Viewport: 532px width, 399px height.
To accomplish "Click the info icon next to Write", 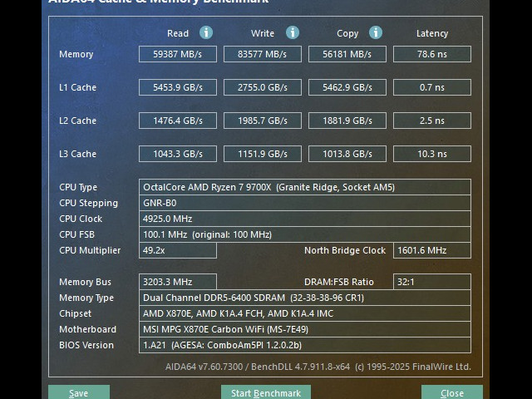I will pos(293,32).
